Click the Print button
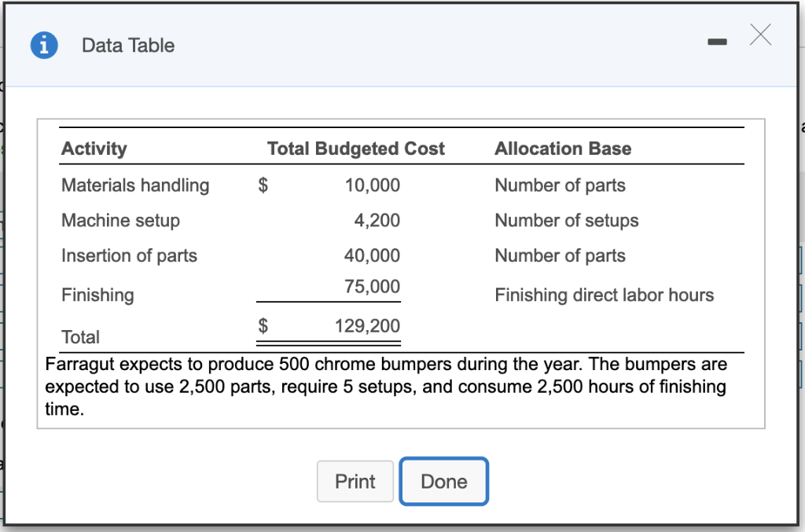 355,481
